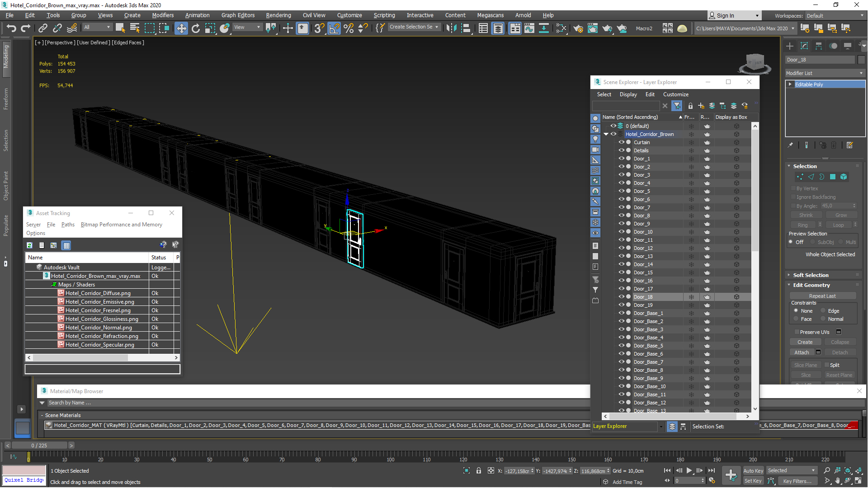868x488 pixels.
Task: Click Refresh icon in Asset Tracking
Action: pyautogui.click(x=29, y=245)
